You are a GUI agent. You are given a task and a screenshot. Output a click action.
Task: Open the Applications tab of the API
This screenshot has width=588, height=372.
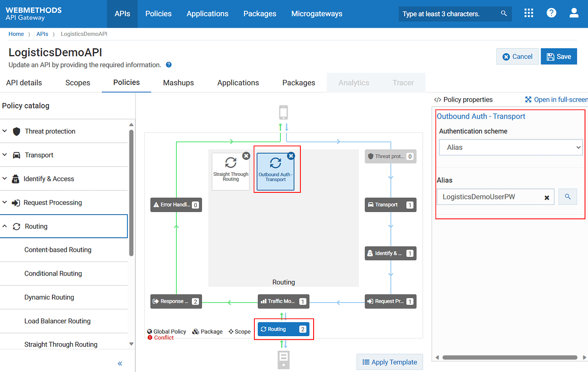(x=238, y=83)
